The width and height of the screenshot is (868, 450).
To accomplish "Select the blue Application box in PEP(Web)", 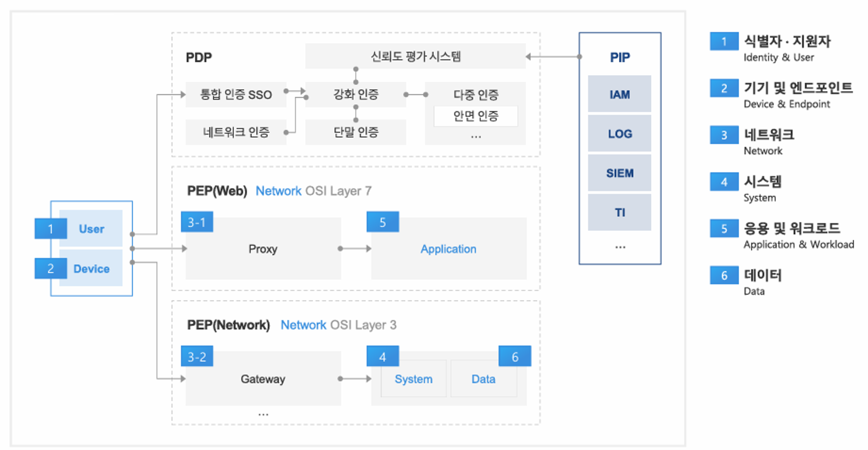I will (x=449, y=249).
